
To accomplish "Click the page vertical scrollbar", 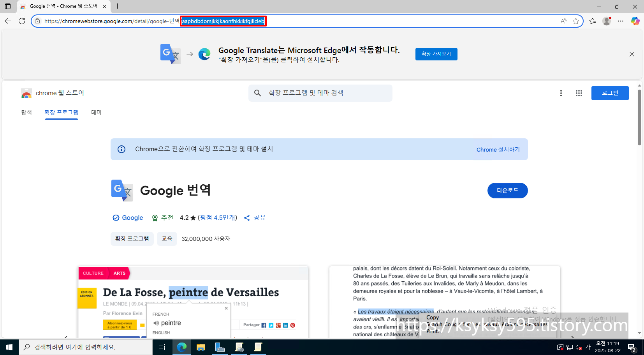I will [639, 117].
